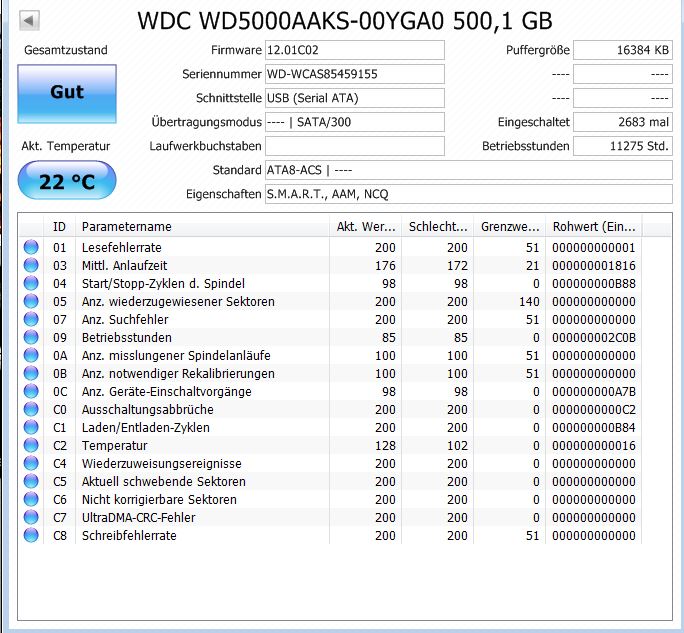Click raw value 000000000A7B
Viewport: 684px width, 633px height.
[x=594, y=392]
